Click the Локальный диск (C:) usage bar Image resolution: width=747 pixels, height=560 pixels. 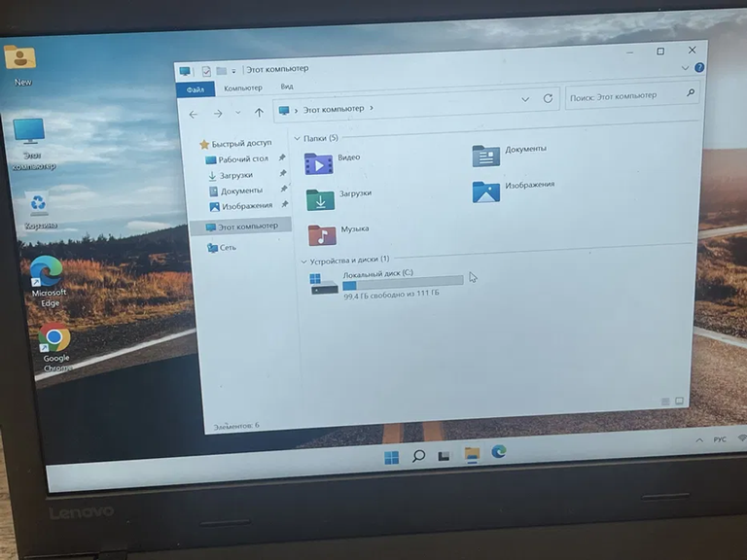click(x=402, y=284)
